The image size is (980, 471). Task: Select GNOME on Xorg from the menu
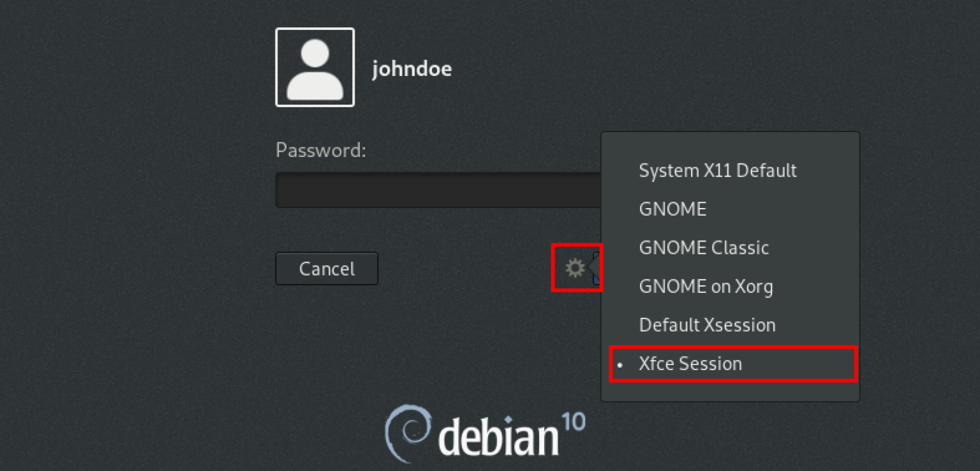pyautogui.click(x=706, y=286)
